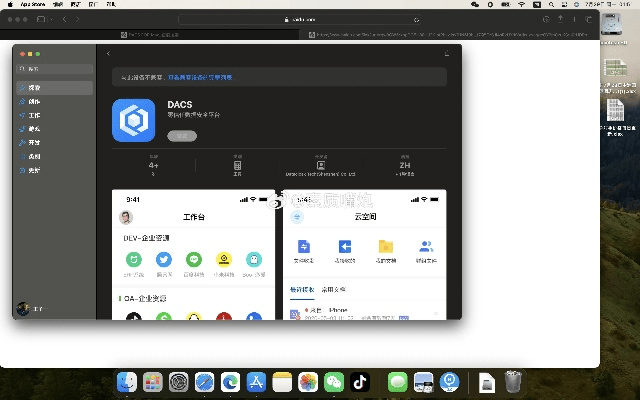Open Notes from the Dock

pos(282,382)
